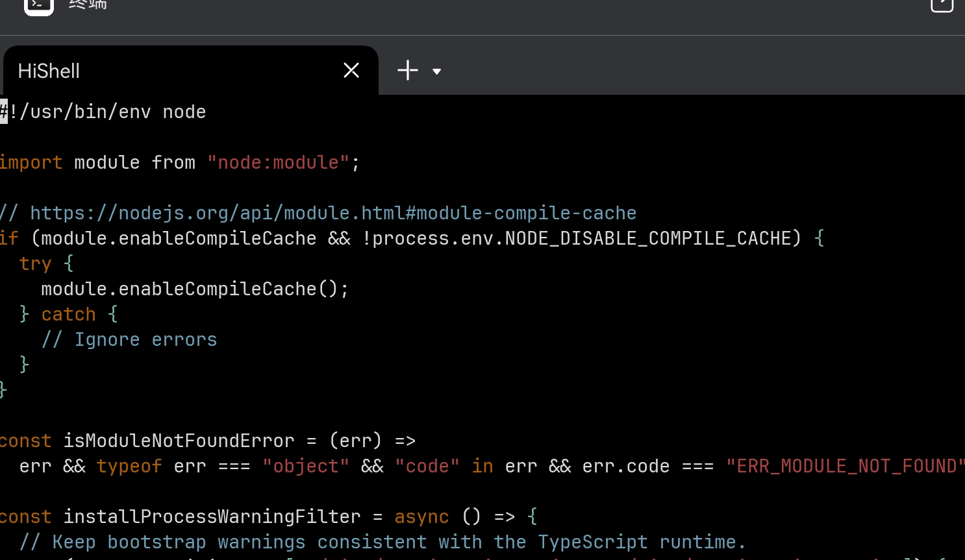This screenshot has height=560, width=965.
Task: Click 'NODE_DISABLE_COMPILE_CACHE' in the if statement
Action: click(648, 238)
